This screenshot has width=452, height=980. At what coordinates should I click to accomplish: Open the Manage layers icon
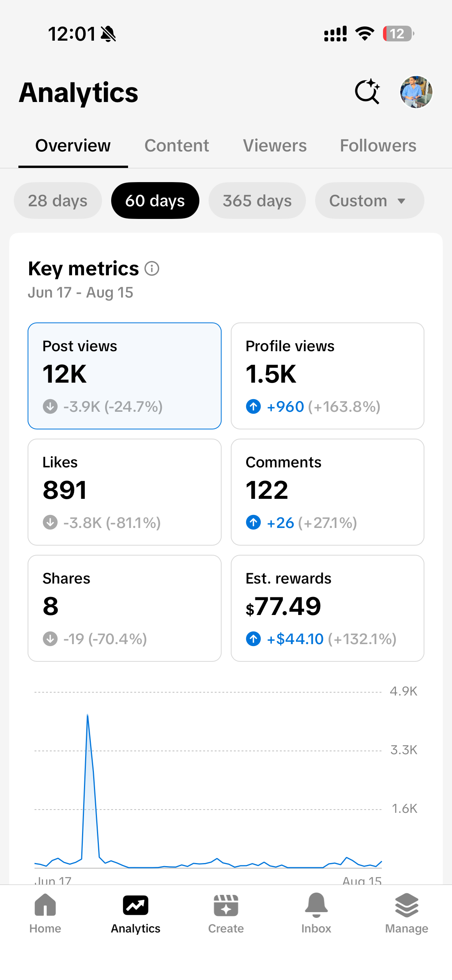[406, 905]
